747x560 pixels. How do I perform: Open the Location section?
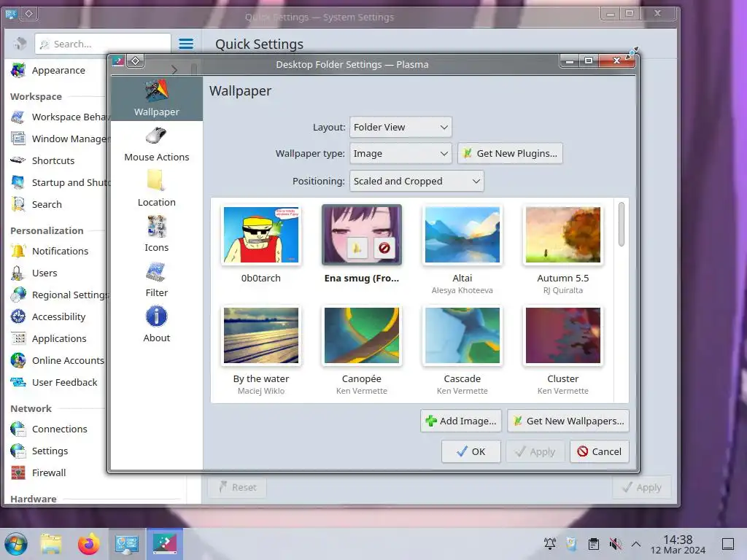click(x=157, y=190)
